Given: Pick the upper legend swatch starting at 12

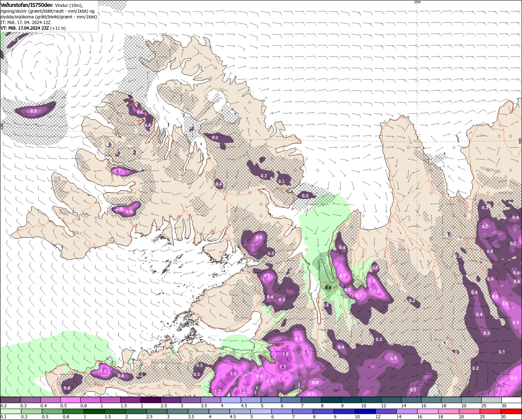Looking at the screenshot, I should [x=391, y=400].
